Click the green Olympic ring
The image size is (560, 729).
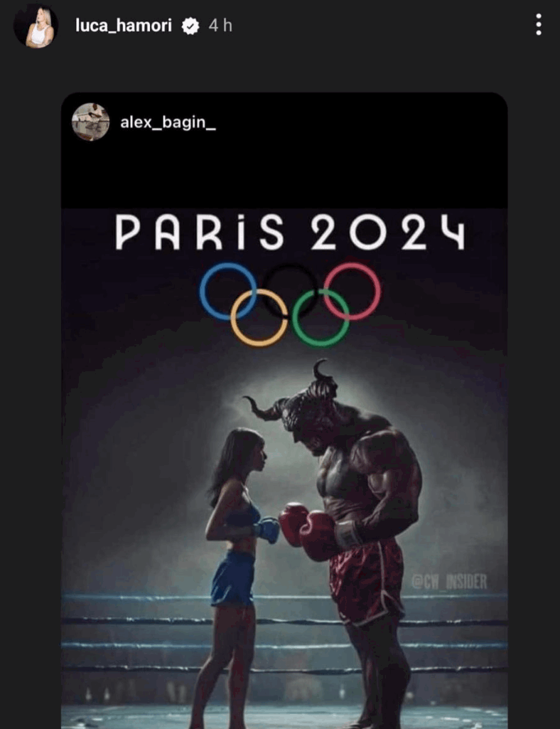click(321, 318)
